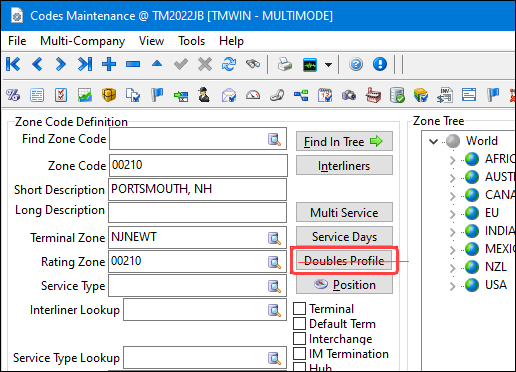Click the red factory building icon

point(373,95)
